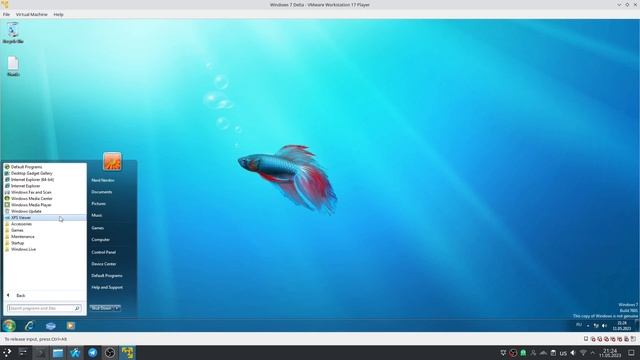Viewport: 640px width, 360px height.
Task: Open the KDE development tool icon on panel
Action: [x=75, y=353]
